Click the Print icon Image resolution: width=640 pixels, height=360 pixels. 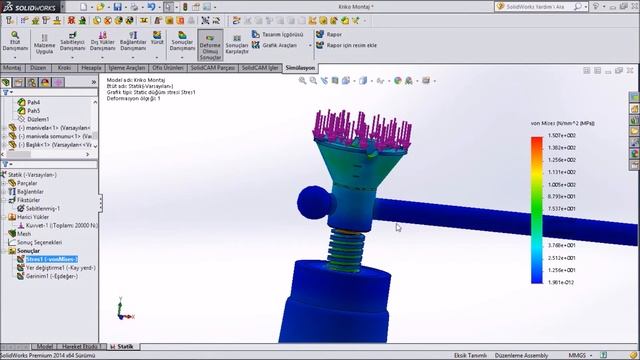(134, 7)
